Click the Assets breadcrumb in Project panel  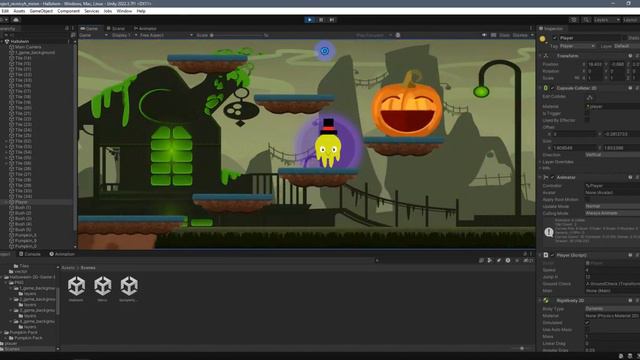(68, 268)
